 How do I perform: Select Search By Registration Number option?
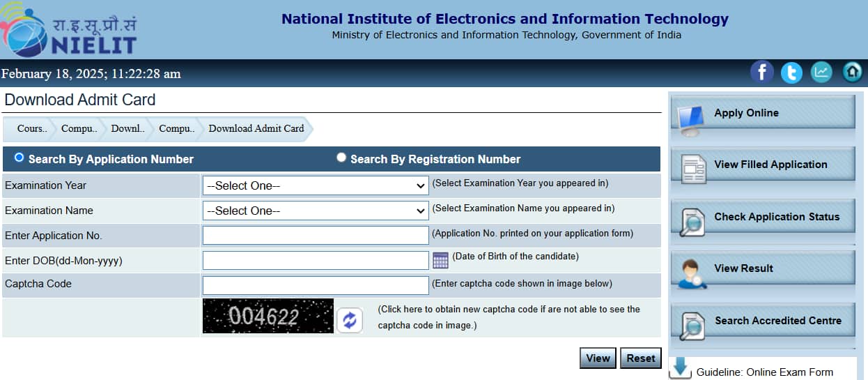point(341,158)
